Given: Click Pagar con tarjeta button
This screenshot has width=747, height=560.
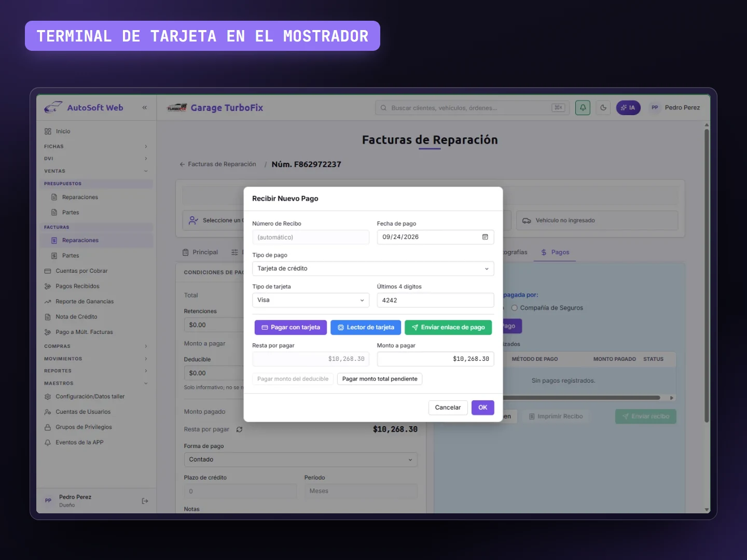Looking at the screenshot, I should click(290, 328).
